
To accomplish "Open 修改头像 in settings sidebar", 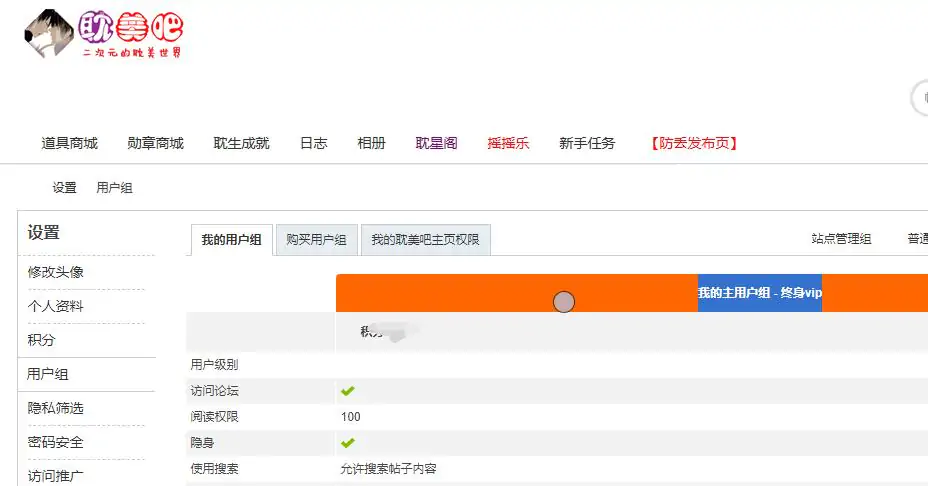I will (56, 272).
